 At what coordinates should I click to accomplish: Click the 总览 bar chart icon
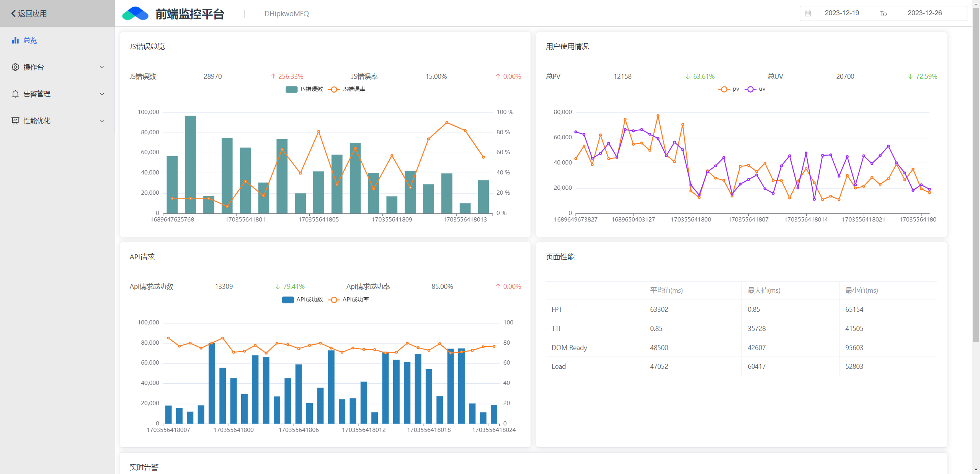pyautogui.click(x=15, y=40)
